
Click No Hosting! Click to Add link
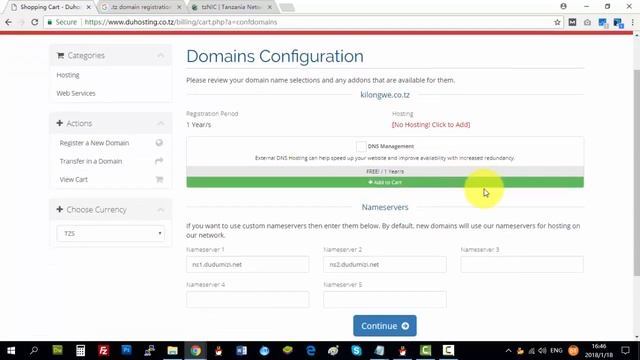pyautogui.click(x=431, y=124)
